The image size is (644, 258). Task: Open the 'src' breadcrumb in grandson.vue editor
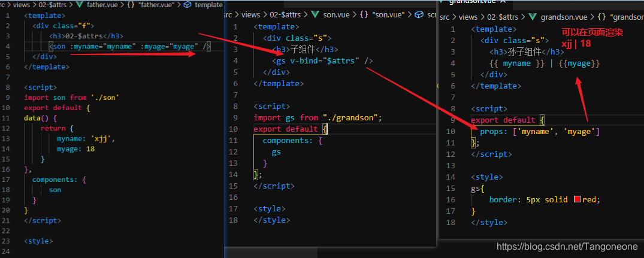(x=445, y=17)
